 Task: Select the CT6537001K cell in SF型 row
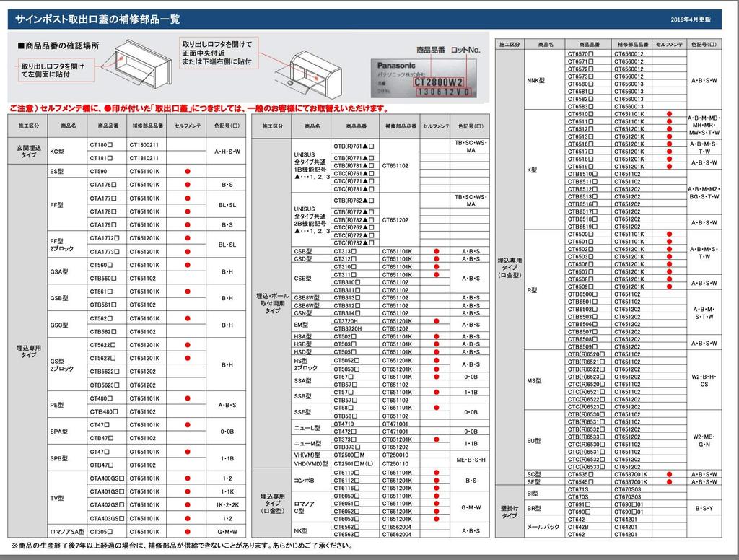(x=631, y=482)
